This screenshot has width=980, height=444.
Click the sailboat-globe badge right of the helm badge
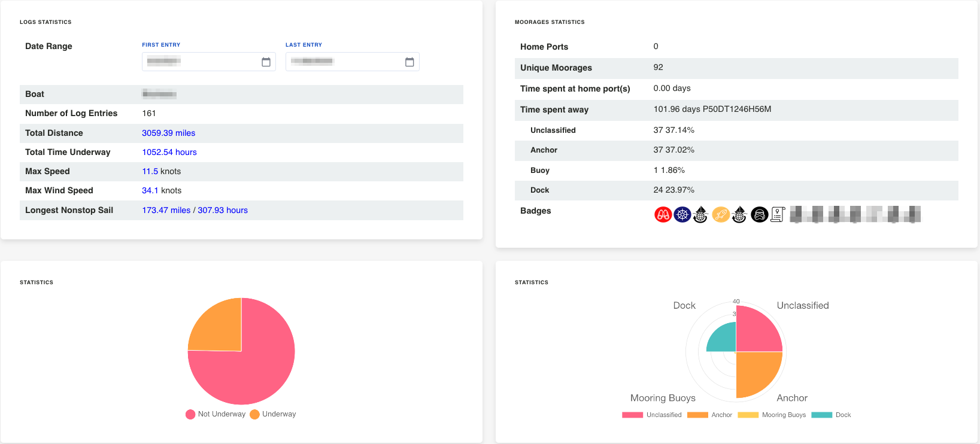[x=701, y=214]
